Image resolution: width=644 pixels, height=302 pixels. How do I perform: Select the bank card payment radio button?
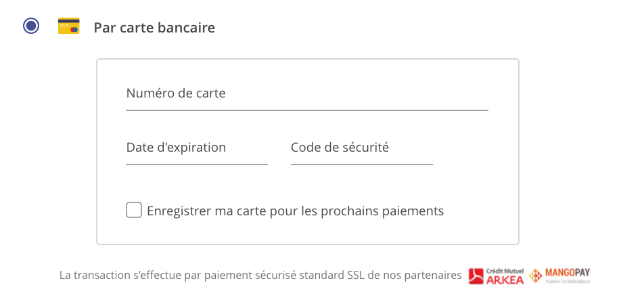click(x=31, y=26)
